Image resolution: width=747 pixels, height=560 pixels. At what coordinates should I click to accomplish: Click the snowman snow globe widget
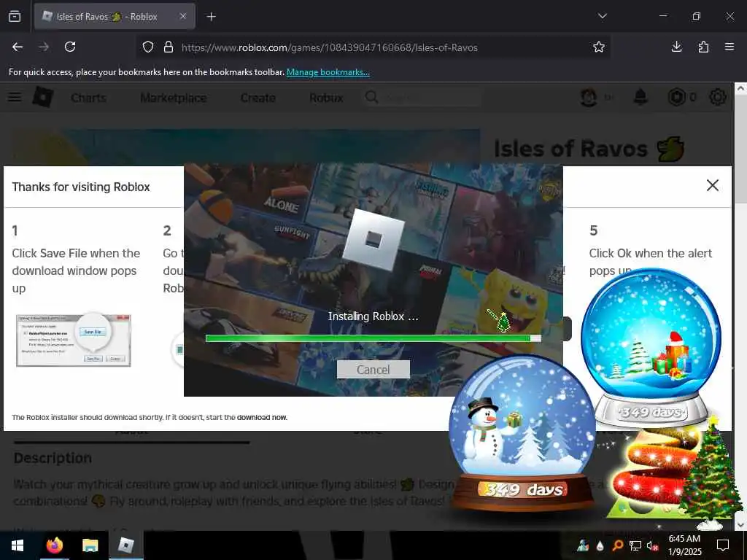(522, 433)
